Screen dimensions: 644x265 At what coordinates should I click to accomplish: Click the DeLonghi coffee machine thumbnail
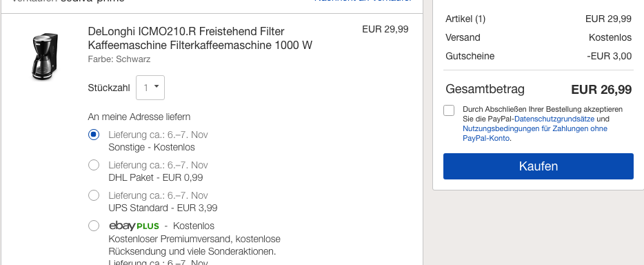click(45, 57)
